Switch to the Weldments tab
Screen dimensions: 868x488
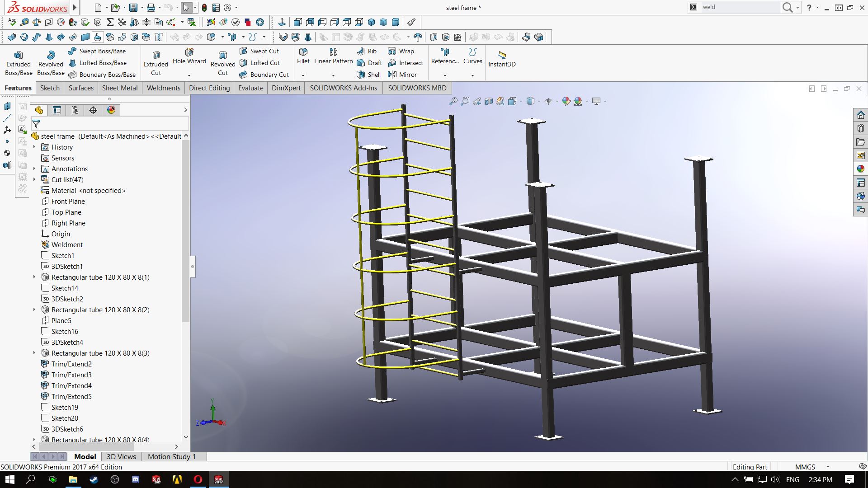pos(163,88)
